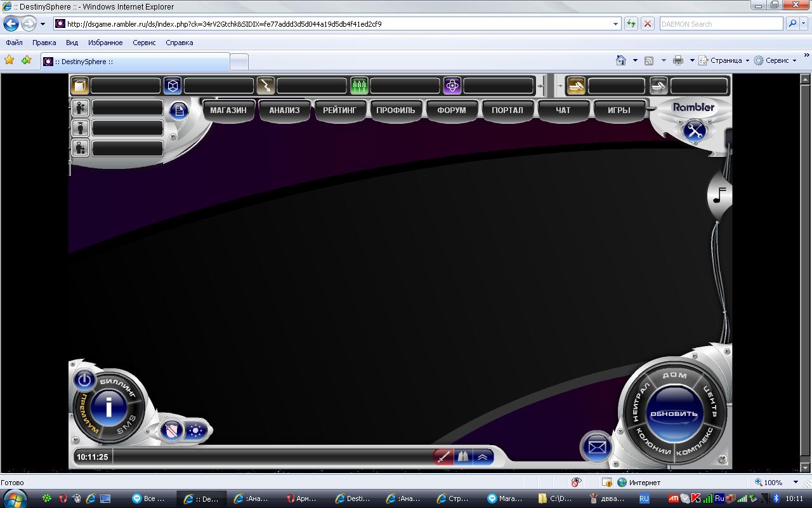This screenshot has height=508, width=812.
Task: Click the power icon above the info dial
Action: pyautogui.click(x=84, y=380)
